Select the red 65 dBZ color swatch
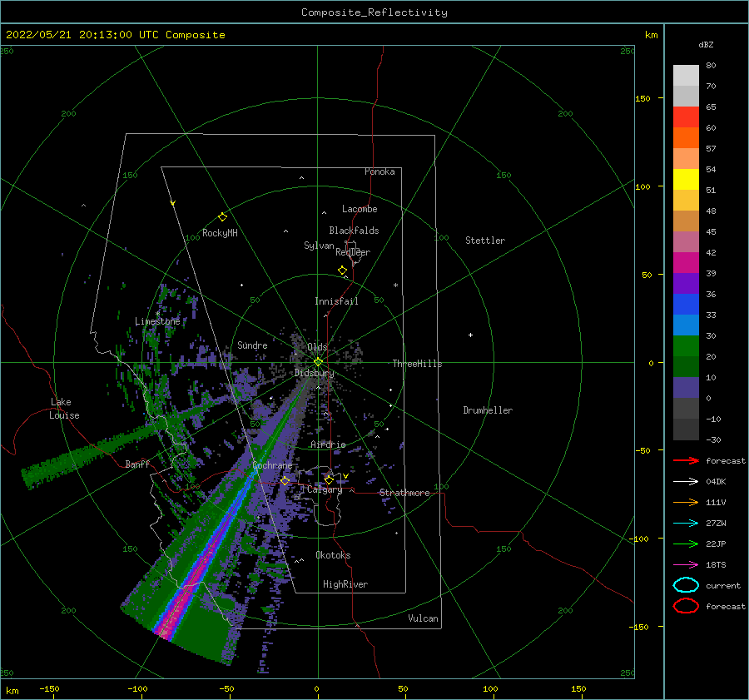The height and width of the screenshot is (700, 749). [x=686, y=117]
